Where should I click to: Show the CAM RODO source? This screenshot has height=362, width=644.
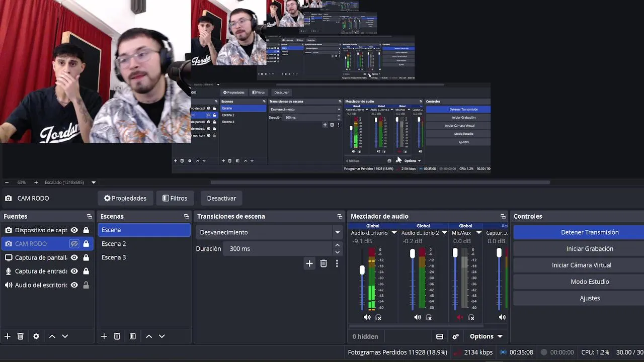tap(74, 244)
